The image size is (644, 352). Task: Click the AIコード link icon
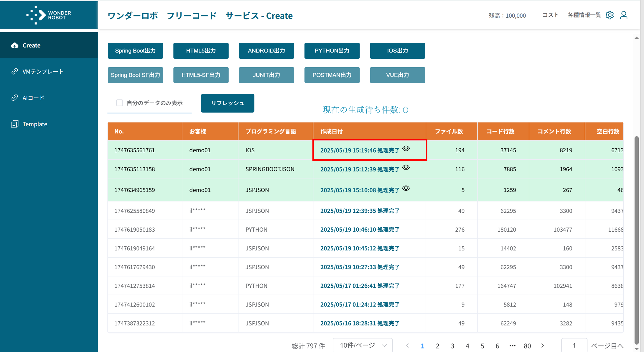pyautogui.click(x=15, y=98)
